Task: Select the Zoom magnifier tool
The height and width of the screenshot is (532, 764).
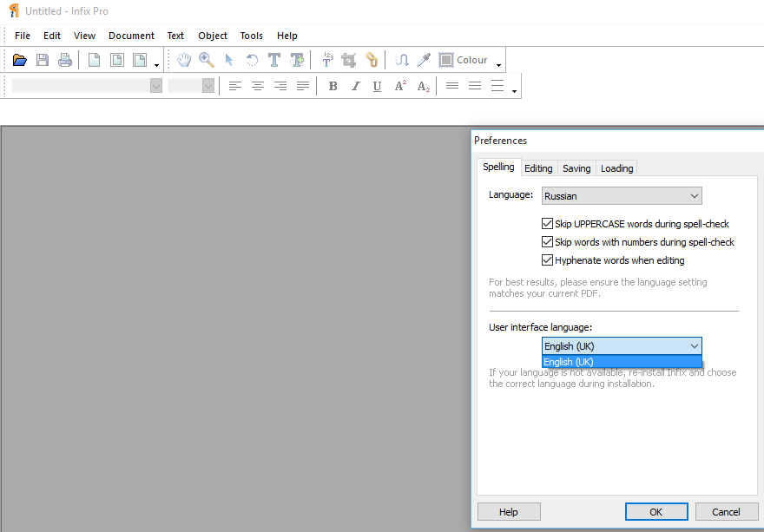Action: [207, 60]
